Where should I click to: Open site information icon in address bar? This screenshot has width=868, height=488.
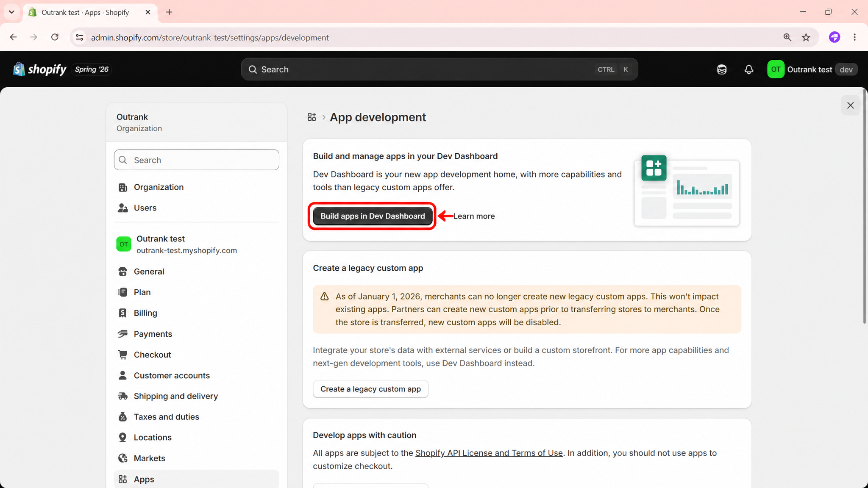coord(80,37)
